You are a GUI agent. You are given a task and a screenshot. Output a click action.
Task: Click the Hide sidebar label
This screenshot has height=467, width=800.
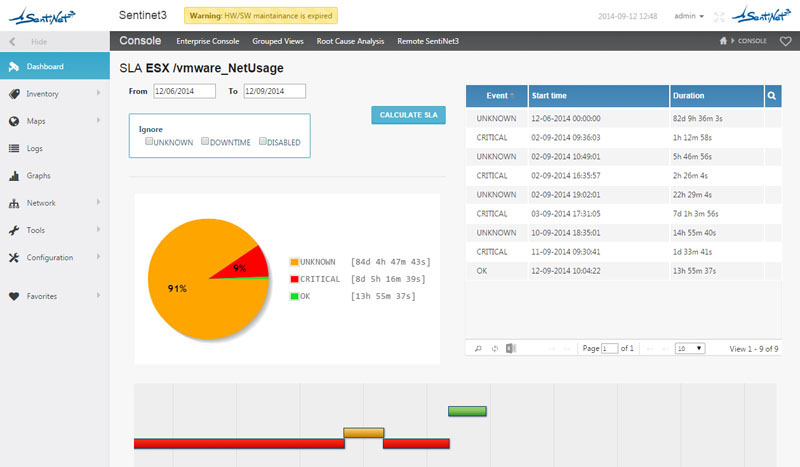click(x=39, y=42)
